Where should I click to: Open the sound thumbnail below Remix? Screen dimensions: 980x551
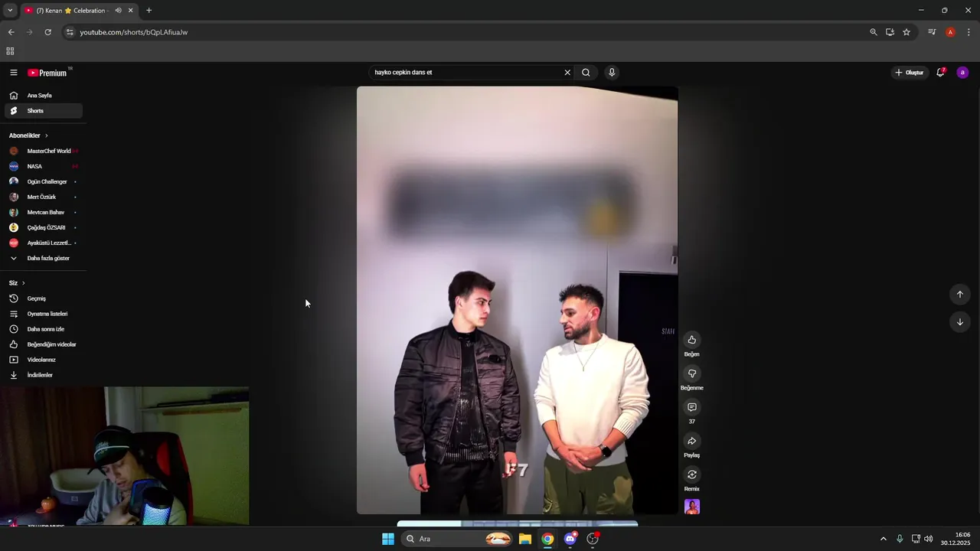(x=692, y=507)
